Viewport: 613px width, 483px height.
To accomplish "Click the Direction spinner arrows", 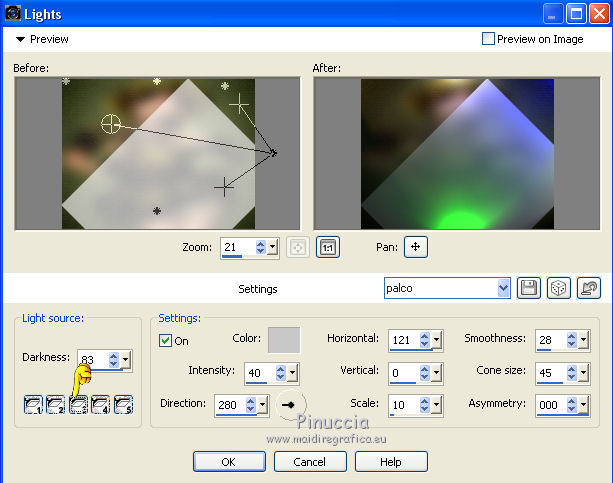I will pyautogui.click(x=251, y=405).
